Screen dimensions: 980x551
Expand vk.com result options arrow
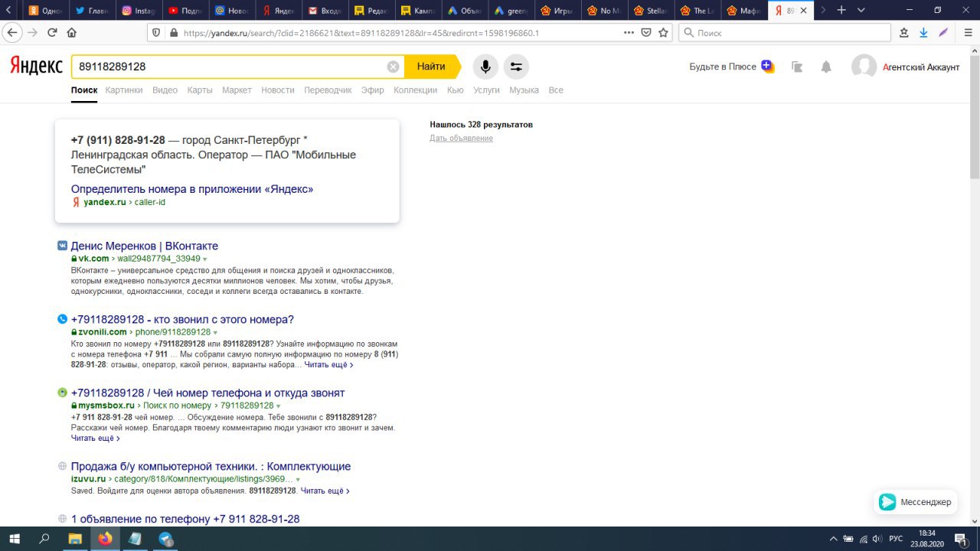pyautogui.click(x=205, y=259)
